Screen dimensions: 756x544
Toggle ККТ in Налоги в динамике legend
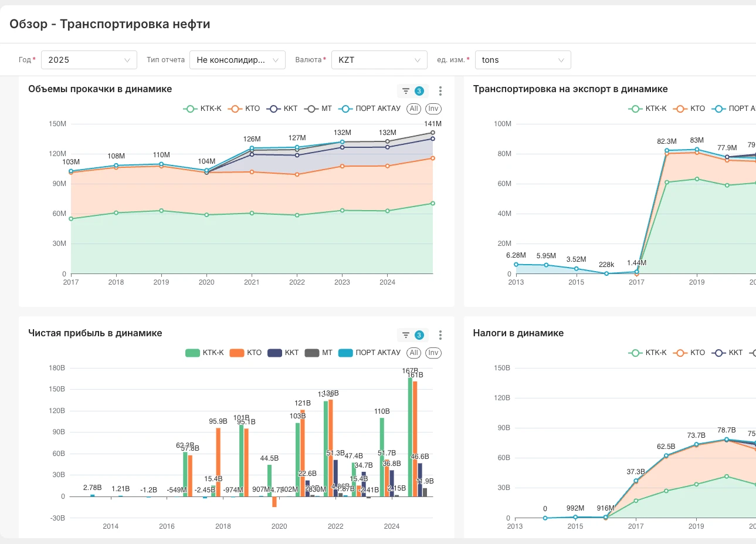pos(727,353)
